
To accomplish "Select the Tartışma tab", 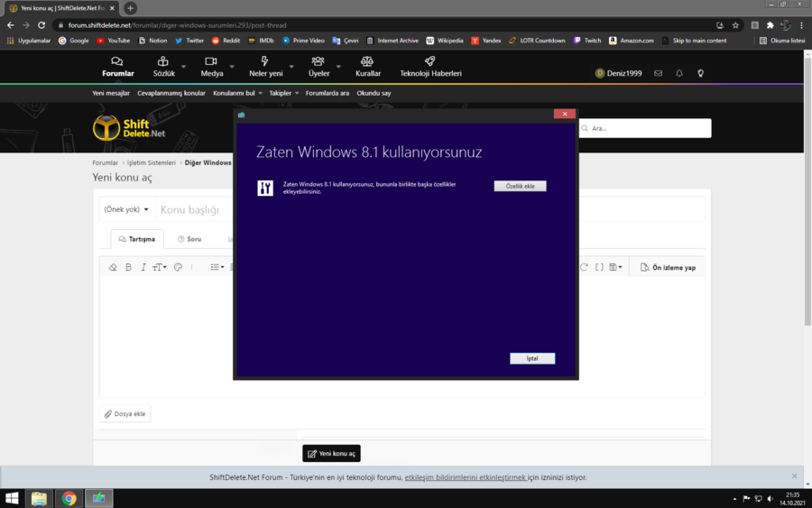I will 137,239.
